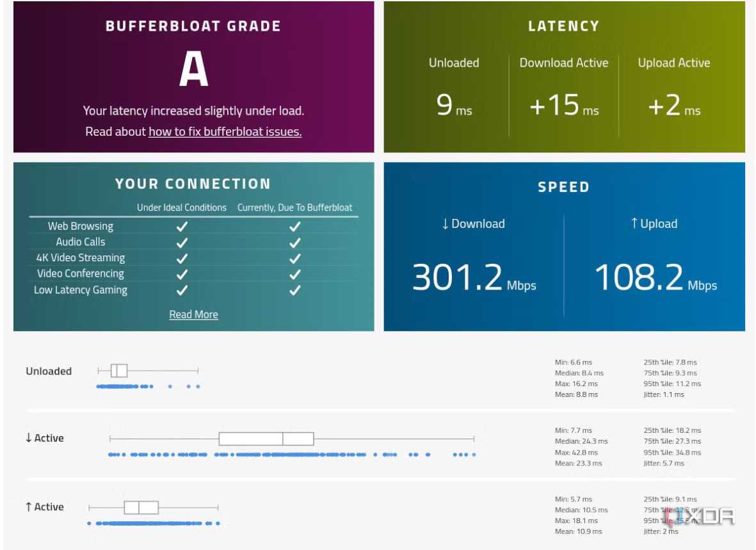Click the Read More link
This screenshot has height=550, width=756.
(193, 314)
